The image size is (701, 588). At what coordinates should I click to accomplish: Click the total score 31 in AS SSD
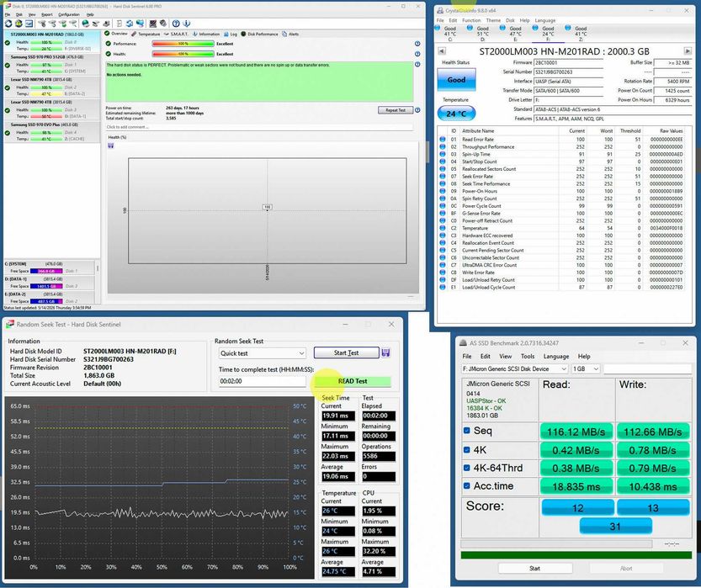pyautogui.click(x=615, y=527)
